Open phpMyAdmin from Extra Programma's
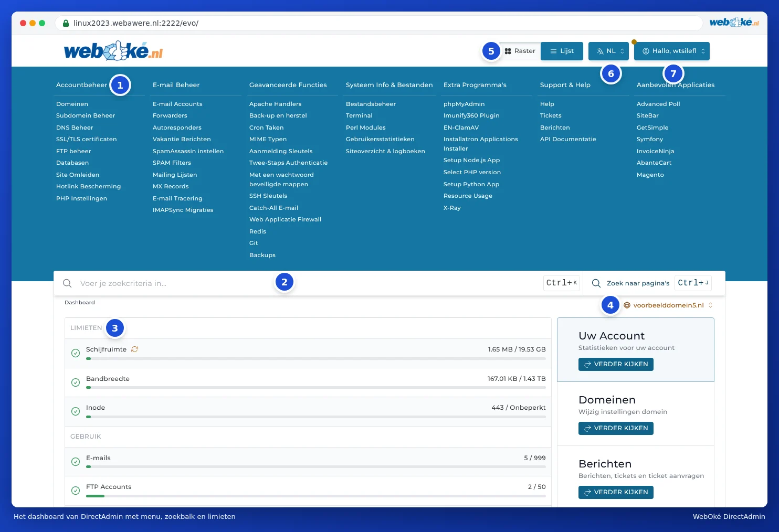The width and height of the screenshot is (779, 532). pyautogui.click(x=464, y=104)
